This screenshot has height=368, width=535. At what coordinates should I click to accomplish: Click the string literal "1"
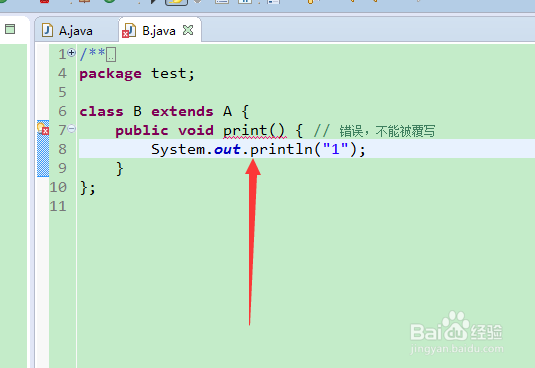[x=335, y=149]
